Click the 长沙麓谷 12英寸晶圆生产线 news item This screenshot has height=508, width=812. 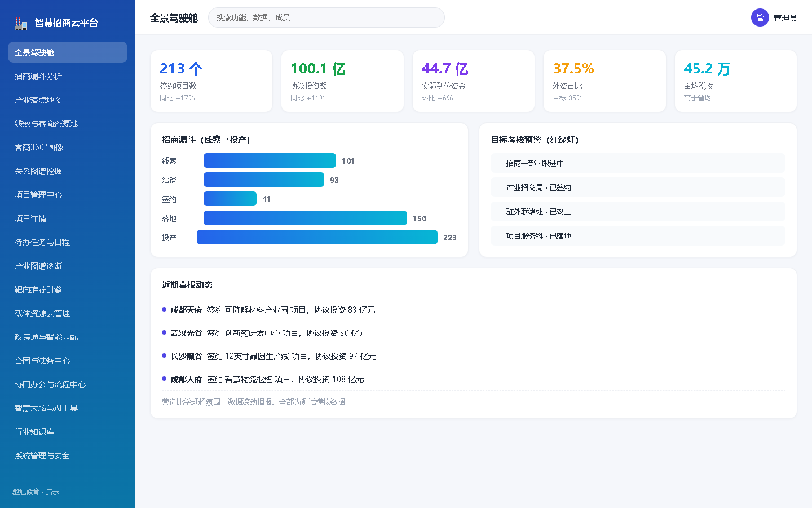click(473, 356)
